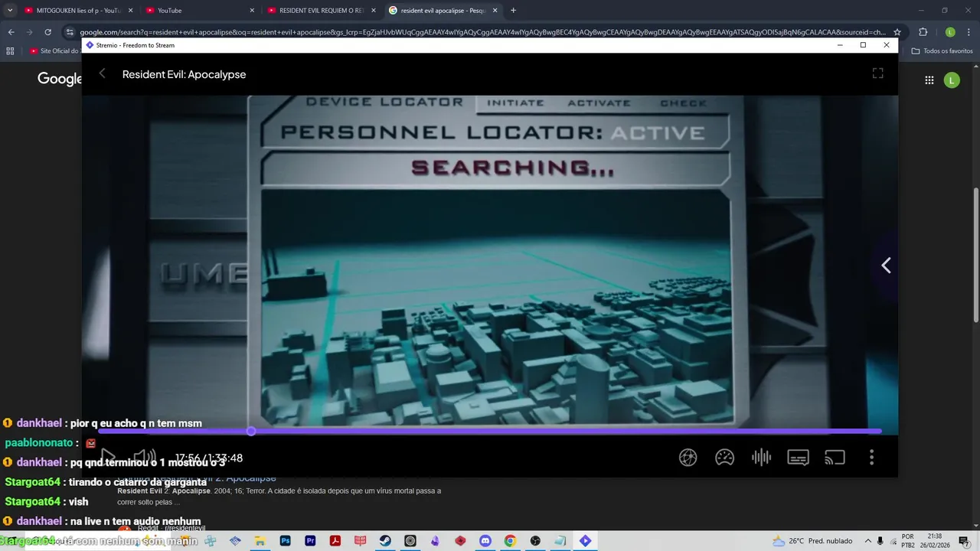Collapse the side drawer chevron arrow

click(x=886, y=266)
